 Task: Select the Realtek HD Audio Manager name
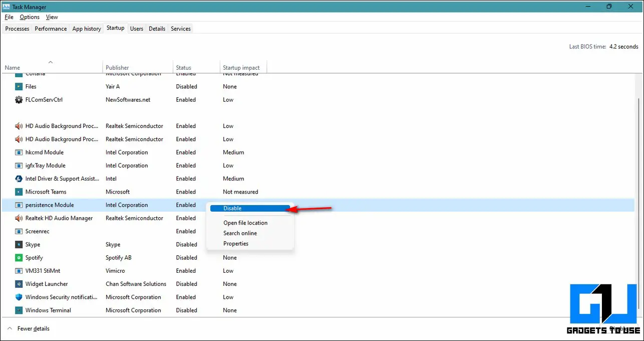pos(59,218)
